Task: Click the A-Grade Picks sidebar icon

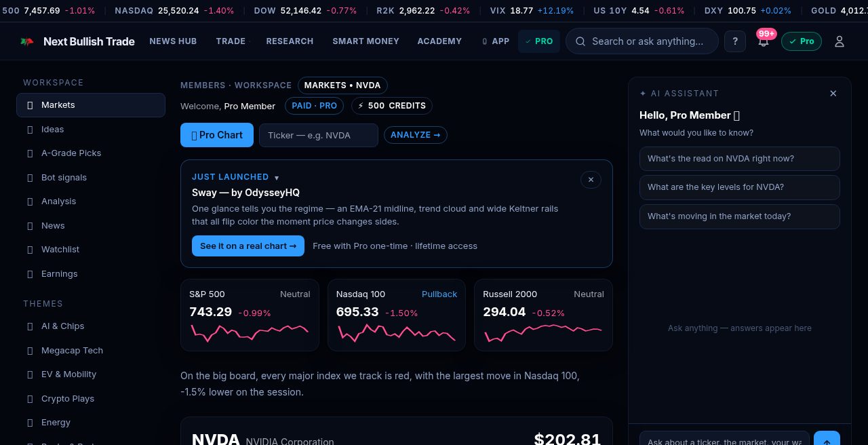Action: pyautogui.click(x=30, y=153)
